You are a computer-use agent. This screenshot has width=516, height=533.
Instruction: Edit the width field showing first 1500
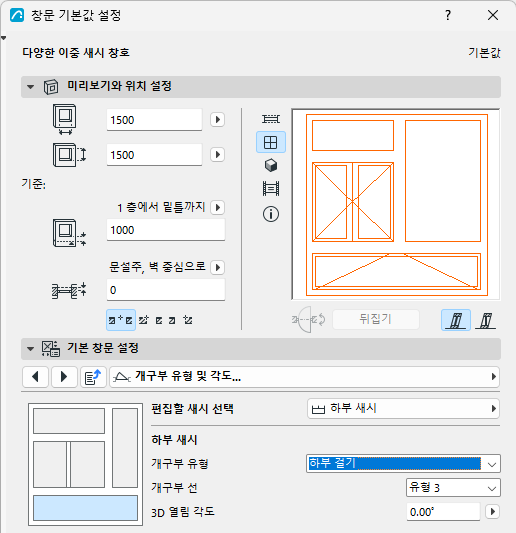pos(154,120)
